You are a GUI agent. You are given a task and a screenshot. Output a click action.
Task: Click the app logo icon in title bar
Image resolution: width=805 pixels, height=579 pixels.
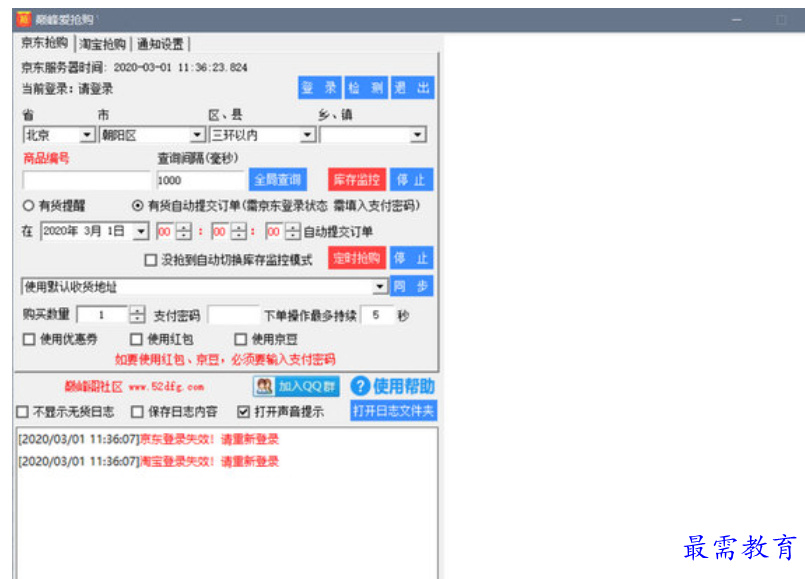(24, 20)
